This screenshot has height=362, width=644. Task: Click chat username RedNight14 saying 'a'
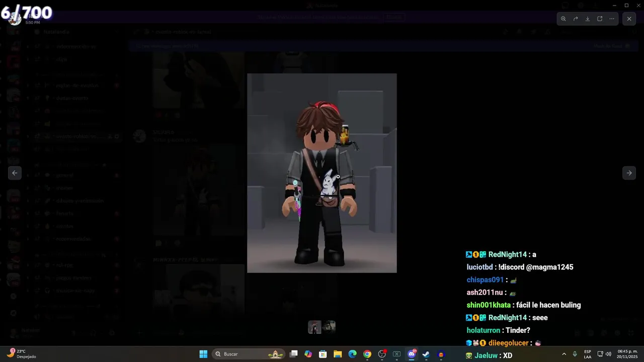coord(508,254)
